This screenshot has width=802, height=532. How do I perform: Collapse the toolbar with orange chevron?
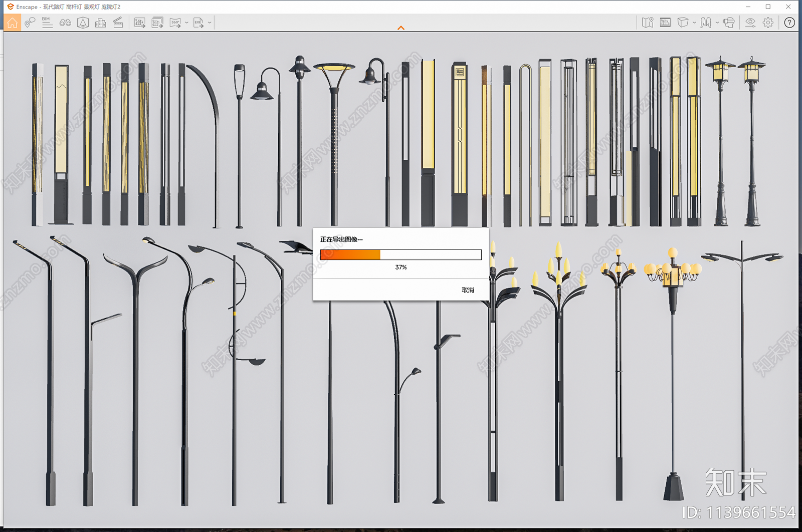401,28
